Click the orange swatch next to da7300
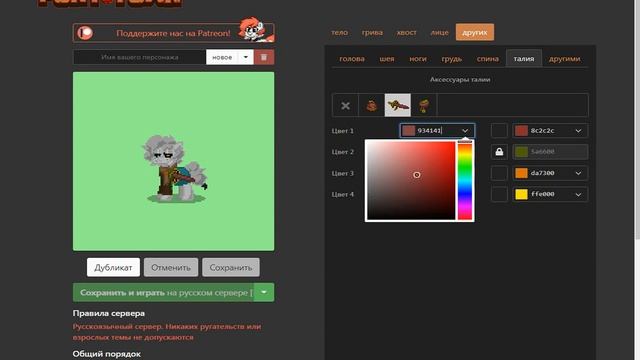Viewport: 640px width, 360px height. pyautogui.click(x=521, y=173)
